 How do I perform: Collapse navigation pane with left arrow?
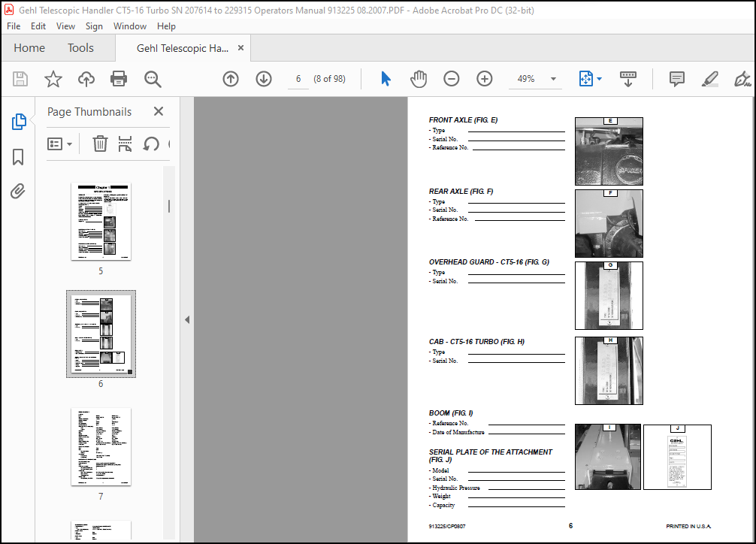(187, 319)
